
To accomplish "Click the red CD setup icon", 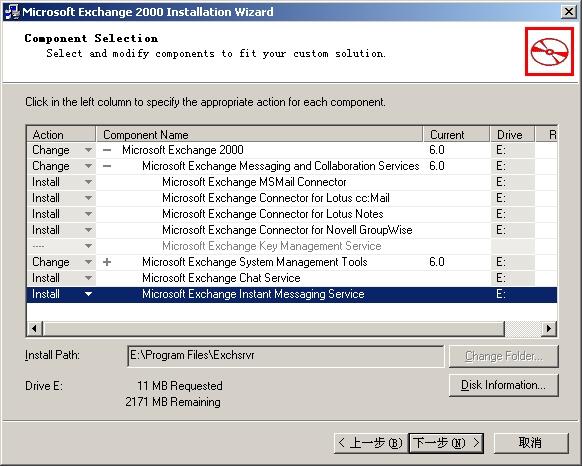I will tap(549, 51).
